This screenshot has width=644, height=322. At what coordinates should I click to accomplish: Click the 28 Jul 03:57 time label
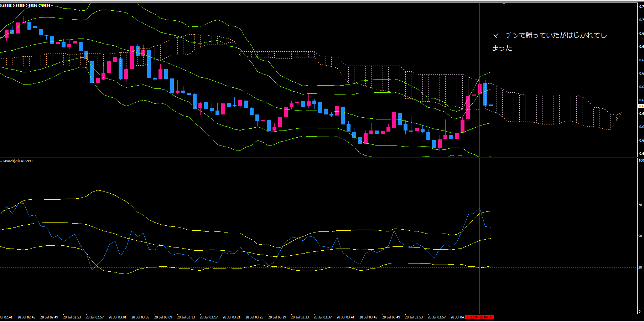437,317
